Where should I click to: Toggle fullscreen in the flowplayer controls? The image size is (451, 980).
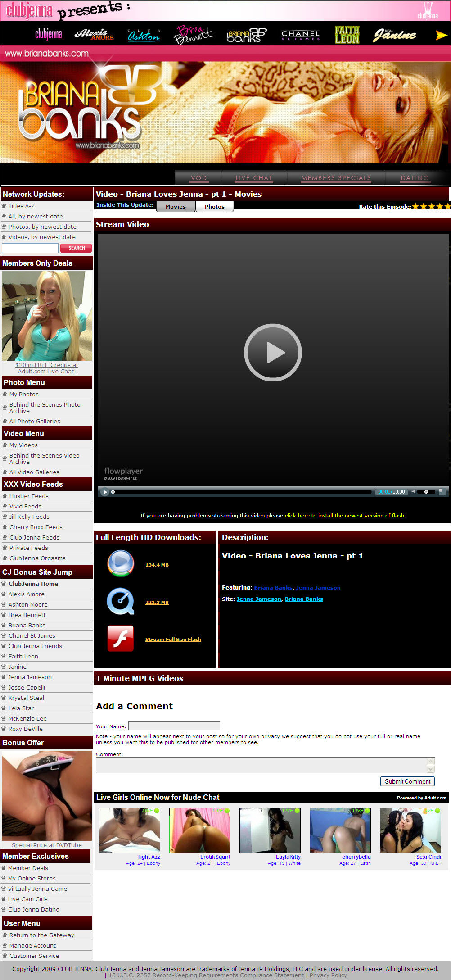click(x=442, y=491)
